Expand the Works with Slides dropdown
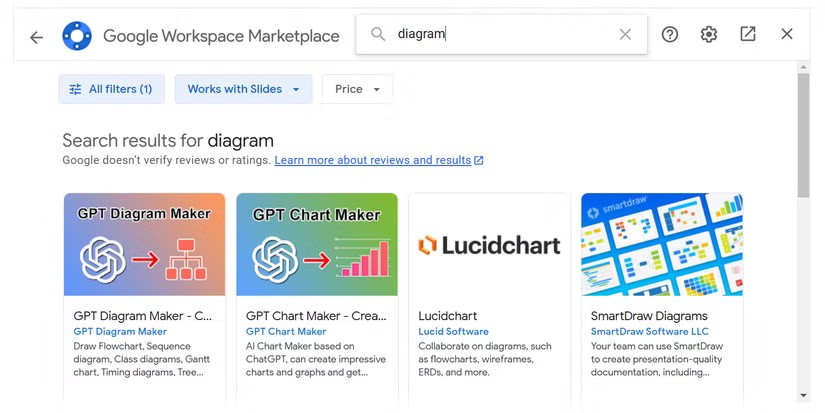The image size is (825, 413). click(244, 89)
